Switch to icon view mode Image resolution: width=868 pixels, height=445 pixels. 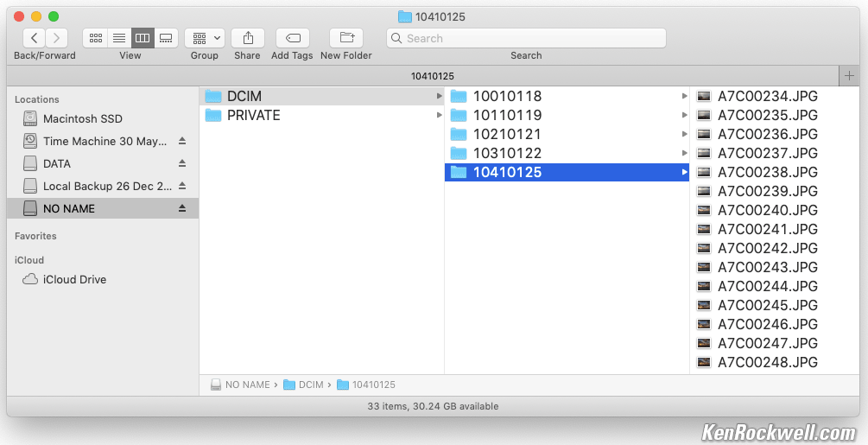tap(95, 38)
